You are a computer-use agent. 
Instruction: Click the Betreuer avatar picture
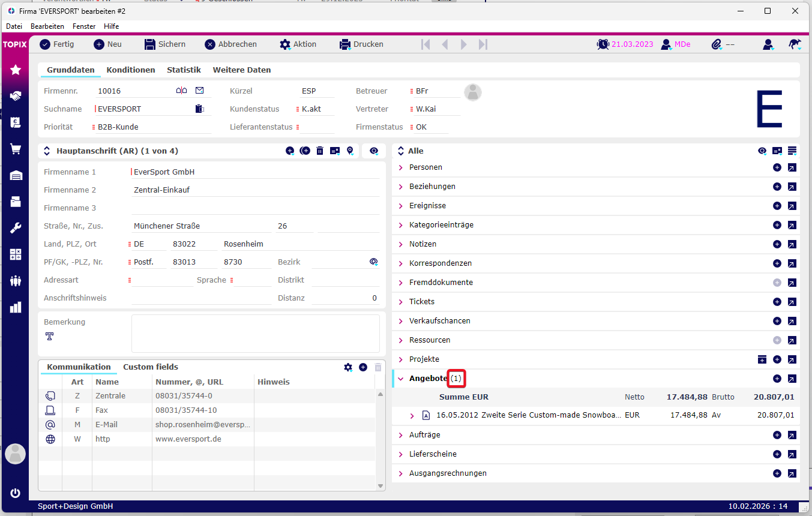473,92
